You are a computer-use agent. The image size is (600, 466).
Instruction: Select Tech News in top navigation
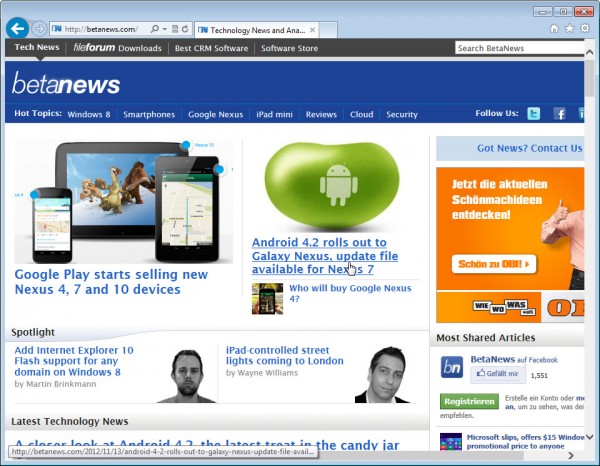37,47
